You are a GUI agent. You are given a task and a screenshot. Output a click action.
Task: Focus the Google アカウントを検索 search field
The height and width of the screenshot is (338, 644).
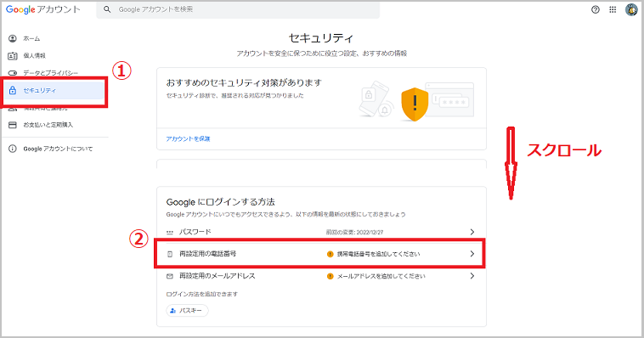[238, 9]
